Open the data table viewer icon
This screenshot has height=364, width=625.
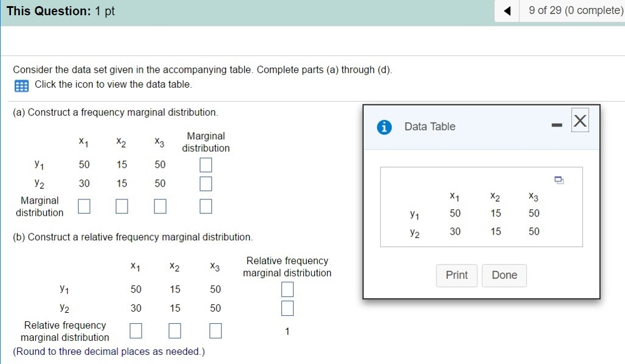point(21,85)
